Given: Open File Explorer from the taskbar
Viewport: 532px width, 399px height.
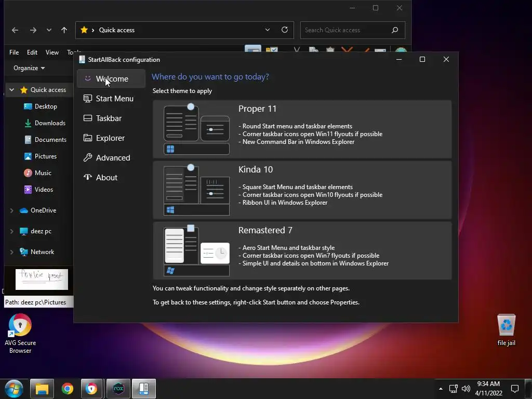Looking at the screenshot, I should tap(42, 389).
